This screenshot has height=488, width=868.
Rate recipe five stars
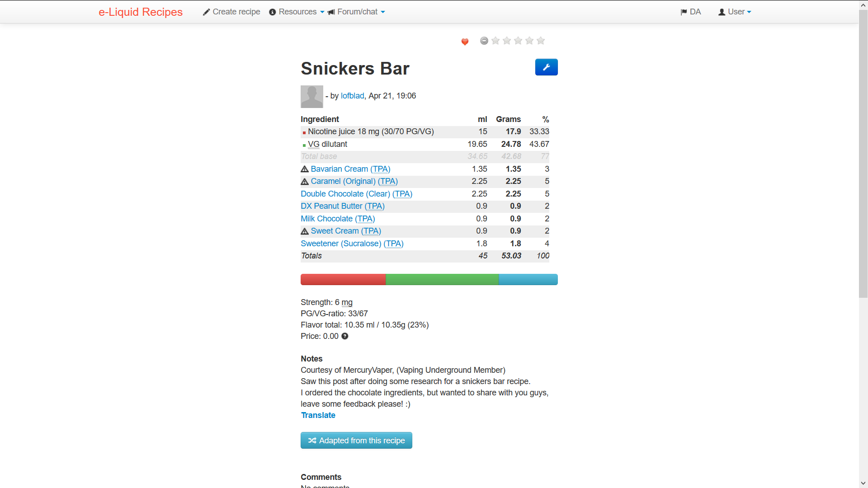(x=541, y=41)
